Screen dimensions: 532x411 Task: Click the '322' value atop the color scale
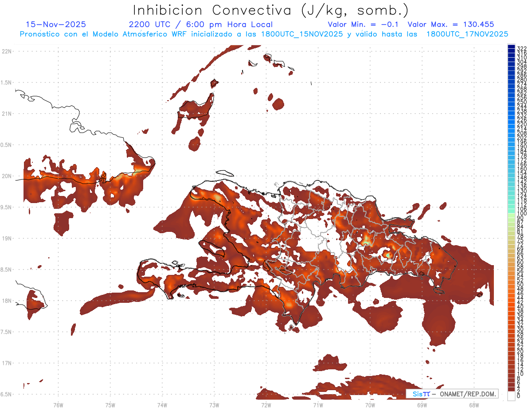tap(521, 48)
